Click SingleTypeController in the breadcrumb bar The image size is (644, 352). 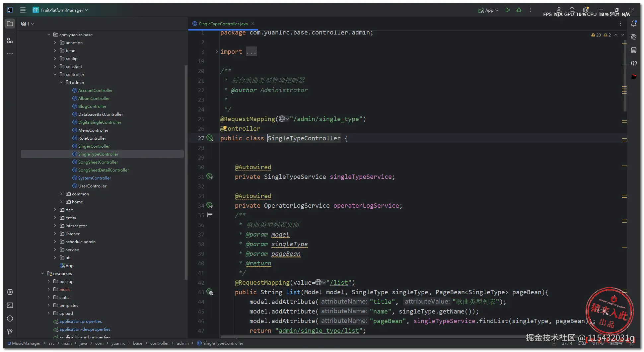pos(223,343)
